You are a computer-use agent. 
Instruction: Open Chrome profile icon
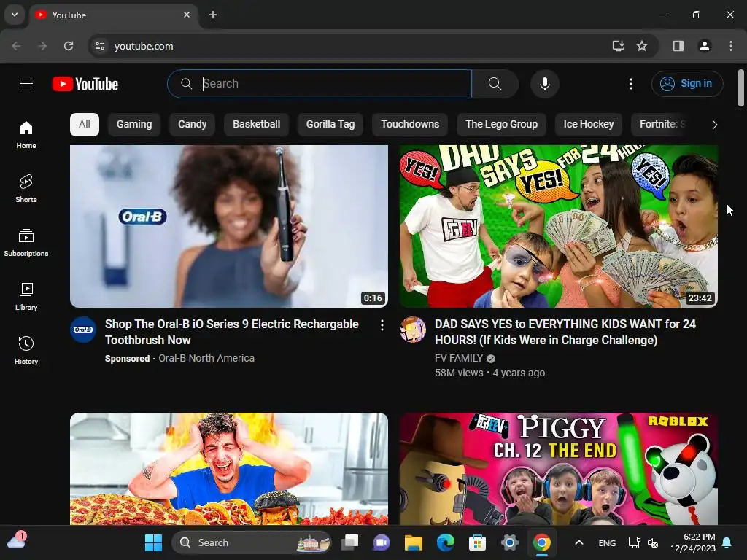point(705,46)
